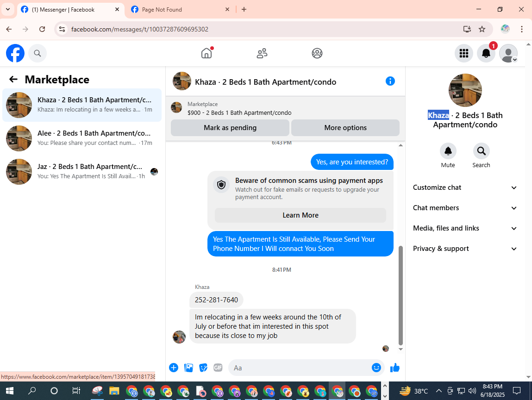The width and height of the screenshot is (532, 400).
Task: Expand Chat members section
Action: point(465,208)
